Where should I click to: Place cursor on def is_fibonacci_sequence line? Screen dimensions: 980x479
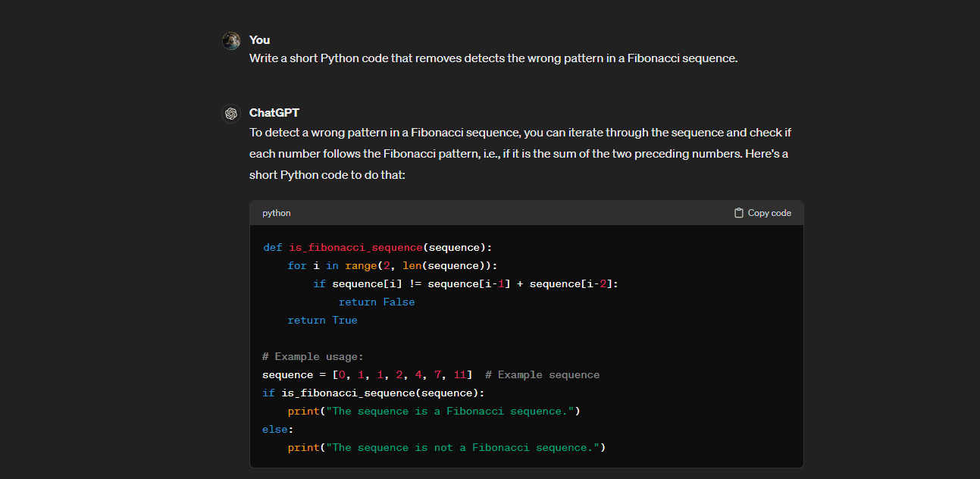[378, 247]
